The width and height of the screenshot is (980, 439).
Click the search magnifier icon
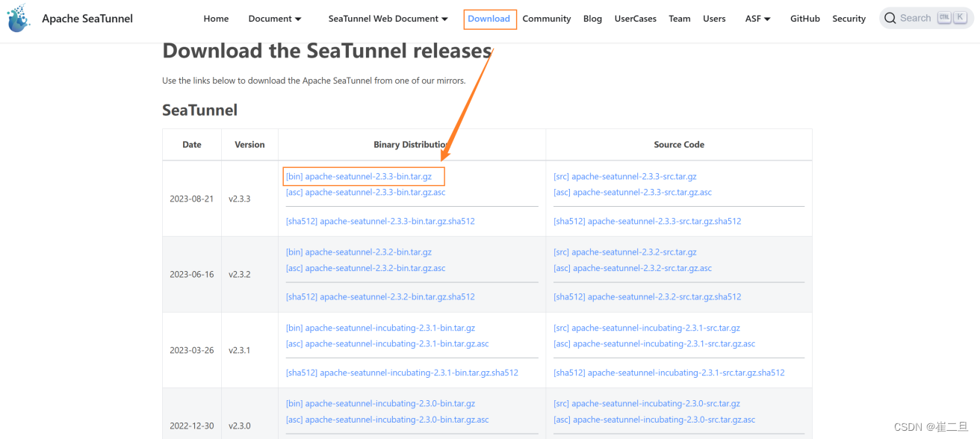tap(890, 19)
